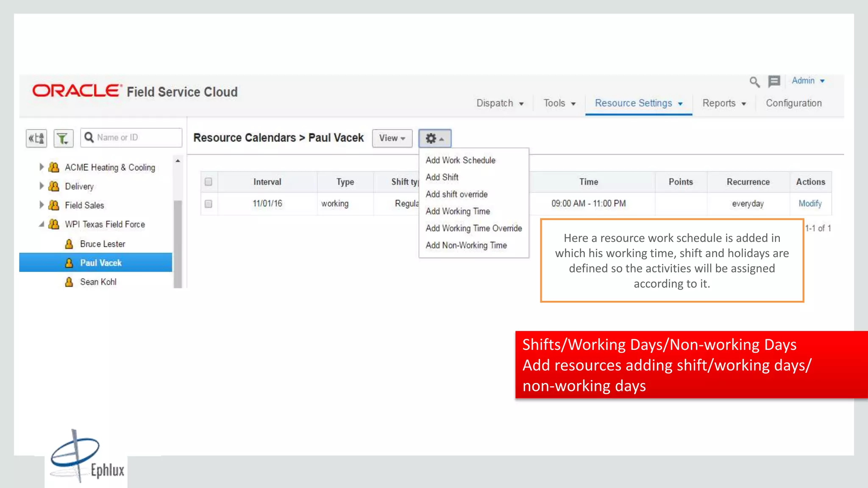This screenshot has height=488, width=868.
Task: Select Sean Kohl in resource tree
Action: (x=98, y=282)
